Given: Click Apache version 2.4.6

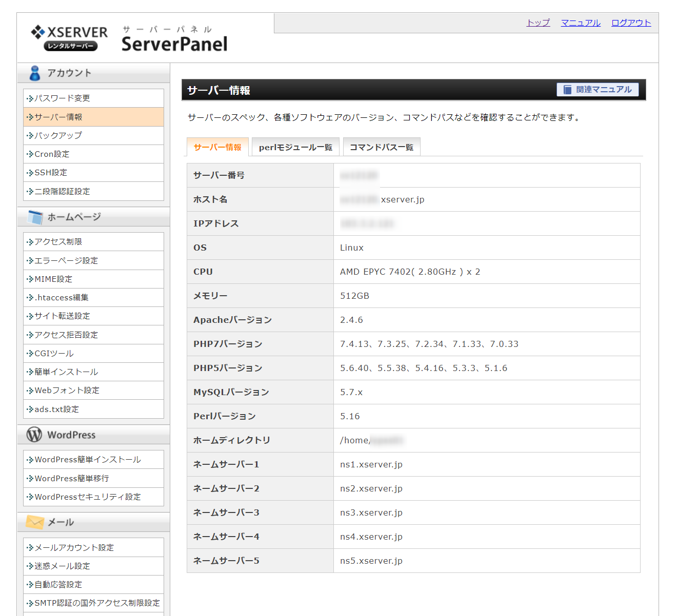Looking at the screenshot, I should 351,320.
